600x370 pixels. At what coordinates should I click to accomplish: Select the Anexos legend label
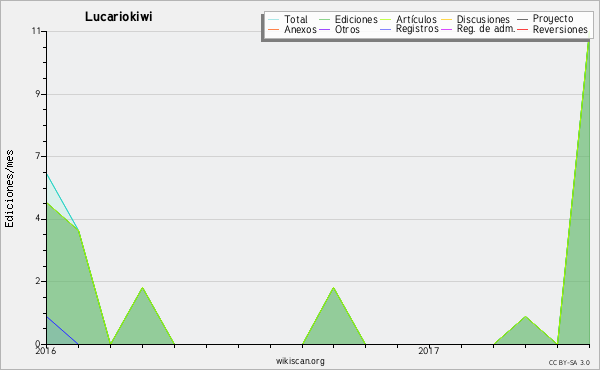pos(300,29)
